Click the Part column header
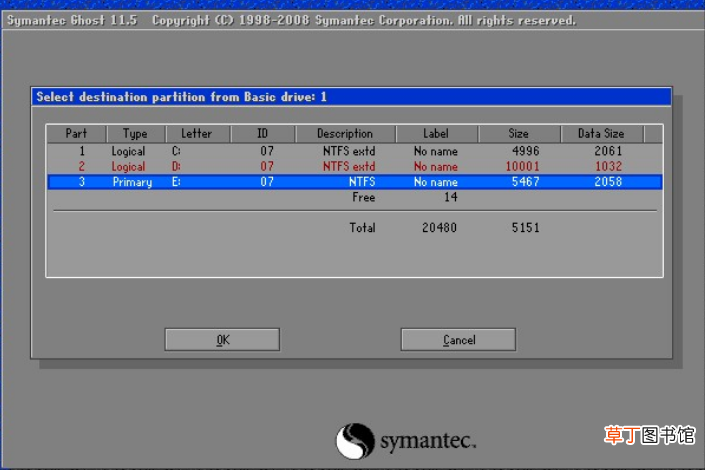 pyautogui.click(x=76, y=134)
